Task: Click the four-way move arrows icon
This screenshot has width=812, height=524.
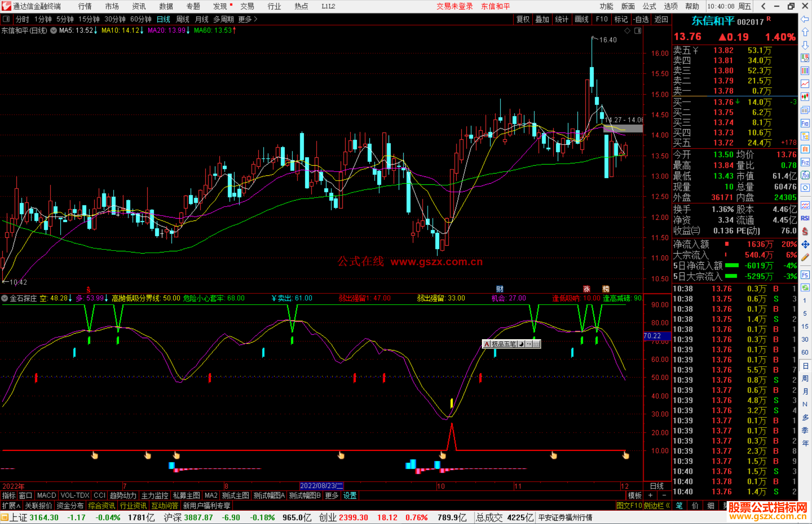Action: 805,245
